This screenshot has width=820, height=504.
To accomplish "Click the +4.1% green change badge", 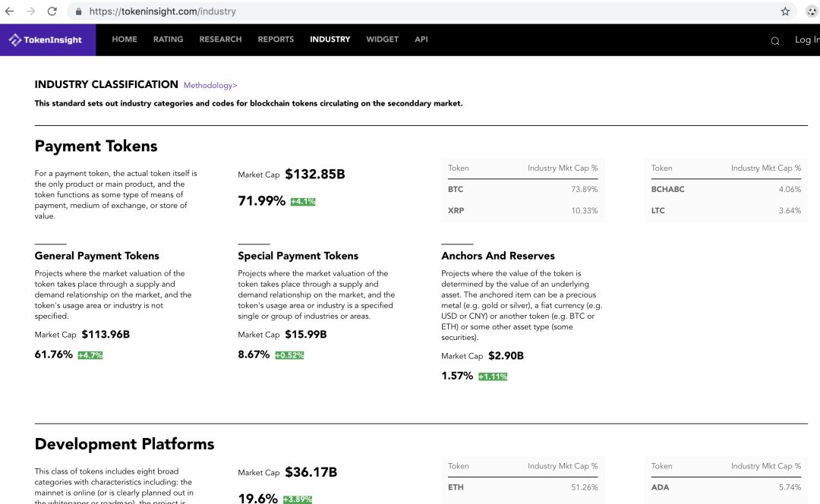I will (x=303, y=202).
